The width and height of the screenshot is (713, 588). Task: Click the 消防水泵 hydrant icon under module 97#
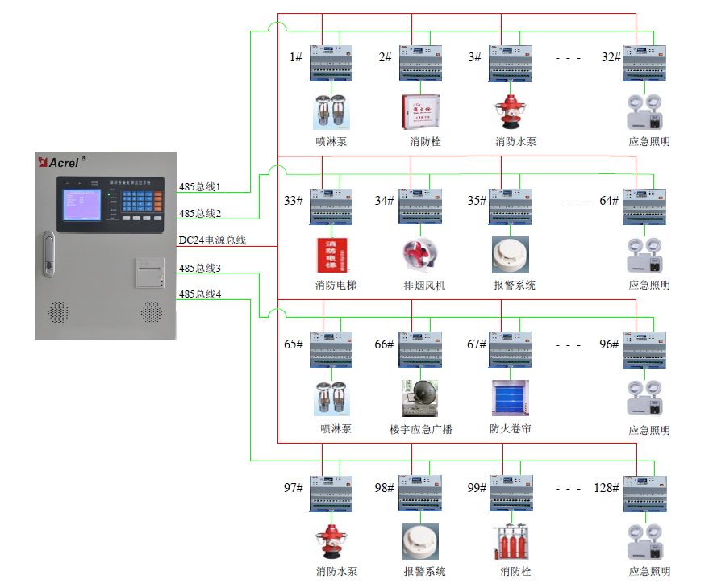(331, 542)
